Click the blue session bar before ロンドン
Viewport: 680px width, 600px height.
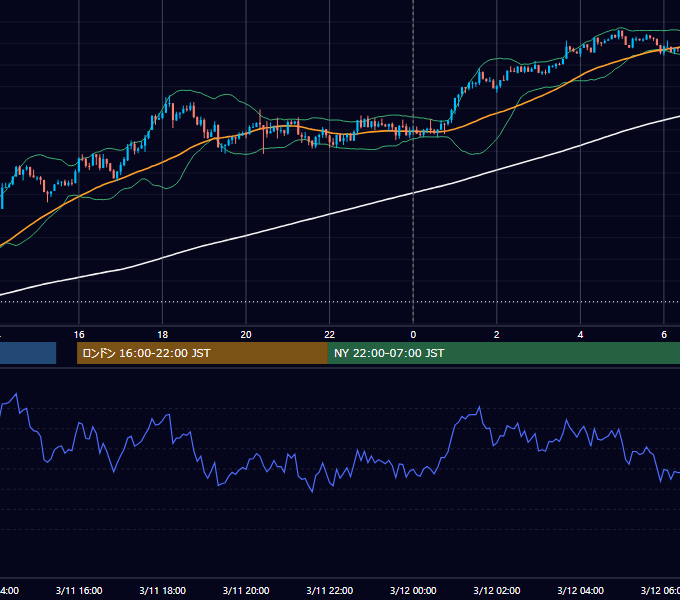(28, 353)
